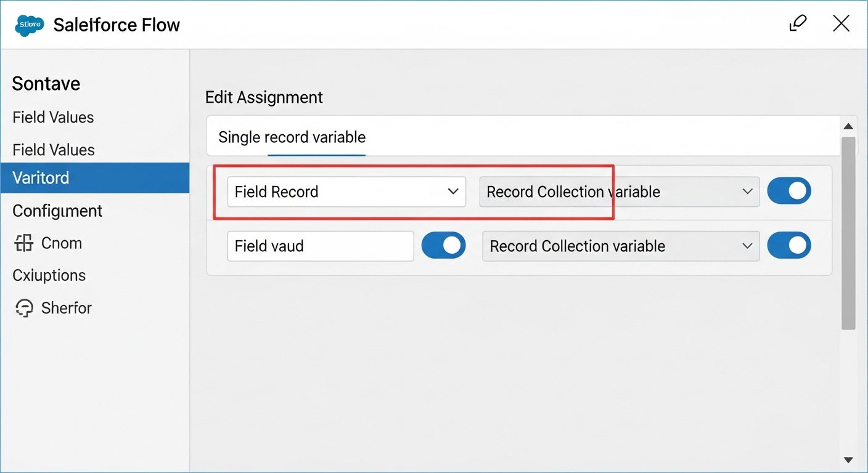Click inside the Field vaud text field
This screenshot has height=473, width=868.
tap(321, 246)
